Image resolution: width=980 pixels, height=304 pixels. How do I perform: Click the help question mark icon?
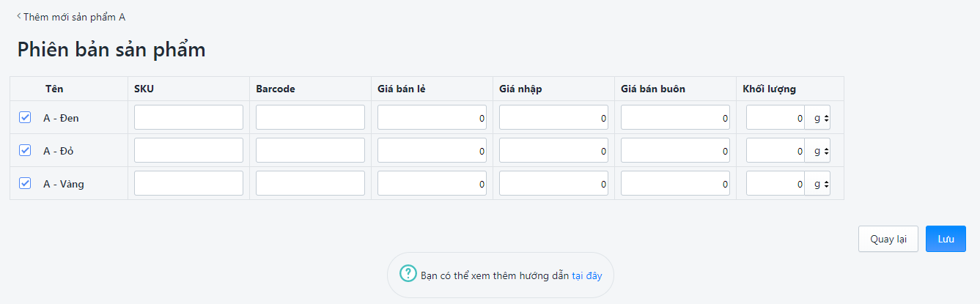coord(408,273)
